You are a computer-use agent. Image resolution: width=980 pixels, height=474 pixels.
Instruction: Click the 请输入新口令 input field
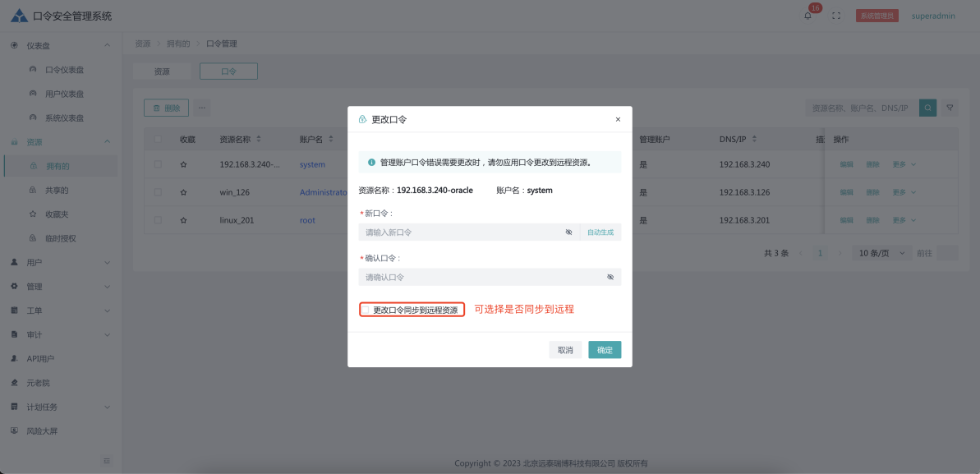[x=460, y=232]
